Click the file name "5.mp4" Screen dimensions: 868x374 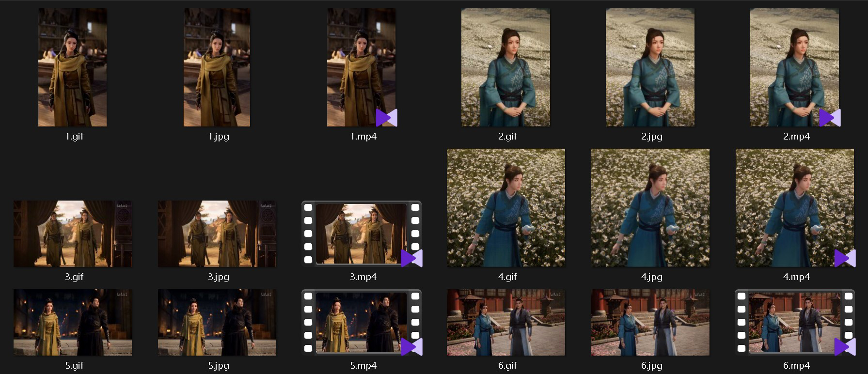(363, 366)
